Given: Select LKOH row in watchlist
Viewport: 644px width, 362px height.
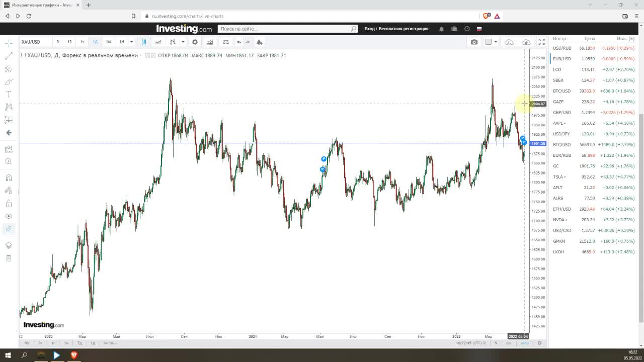Looking at the screenshot, I should (x=594, y=252).
